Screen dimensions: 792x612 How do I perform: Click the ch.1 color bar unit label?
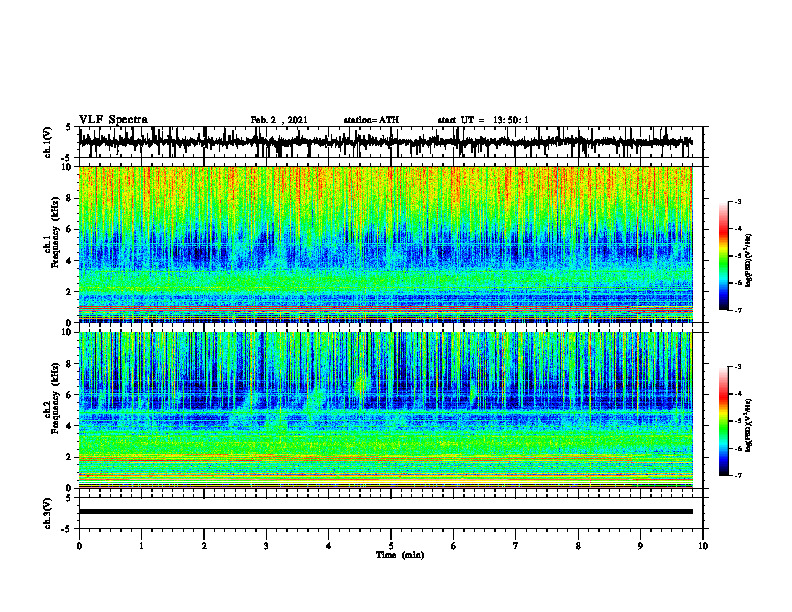[749, 261]
